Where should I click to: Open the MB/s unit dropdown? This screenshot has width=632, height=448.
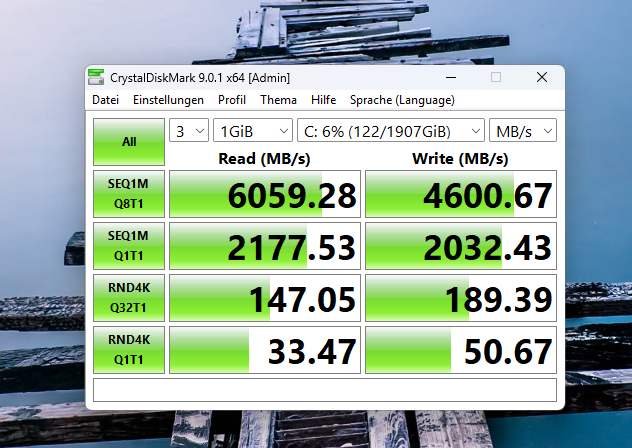point(523,130)
